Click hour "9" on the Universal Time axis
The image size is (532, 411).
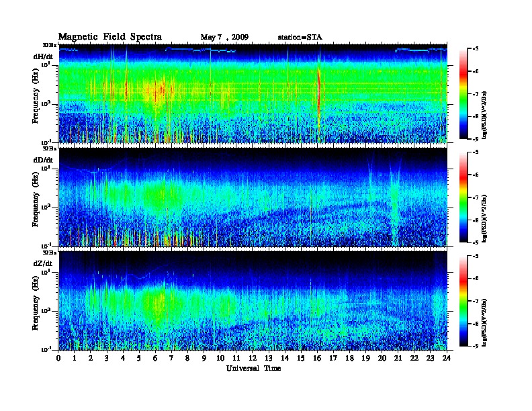click(x=204, y=358)
